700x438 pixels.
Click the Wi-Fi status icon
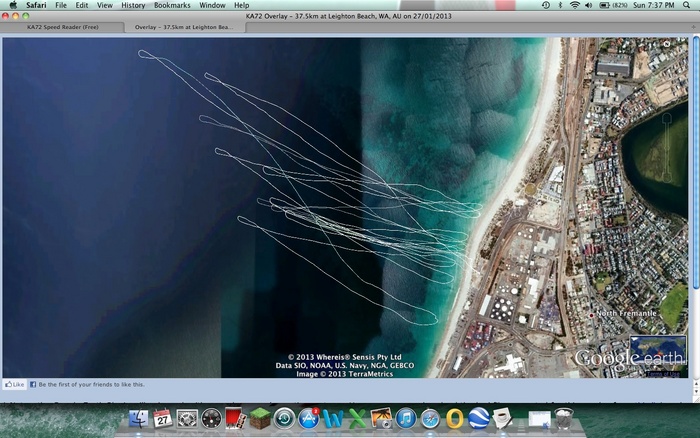tap(575, 5)
